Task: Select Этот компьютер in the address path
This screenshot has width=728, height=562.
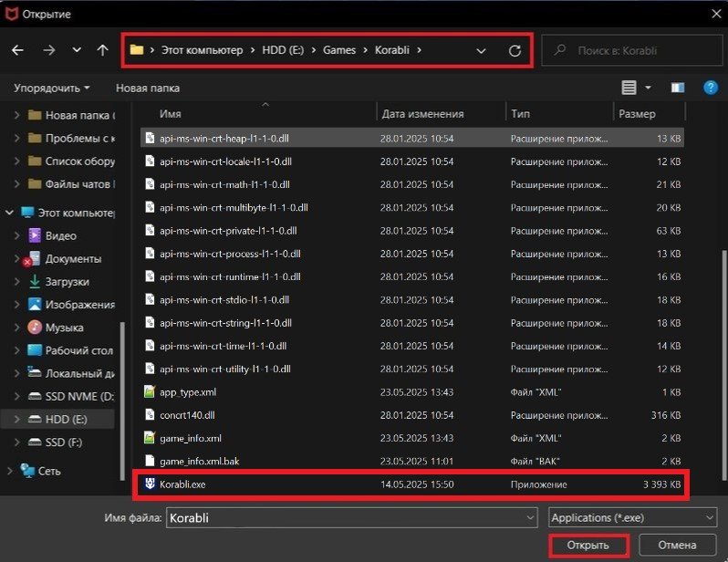Action: pyautogui.click(x=202, y=49)
